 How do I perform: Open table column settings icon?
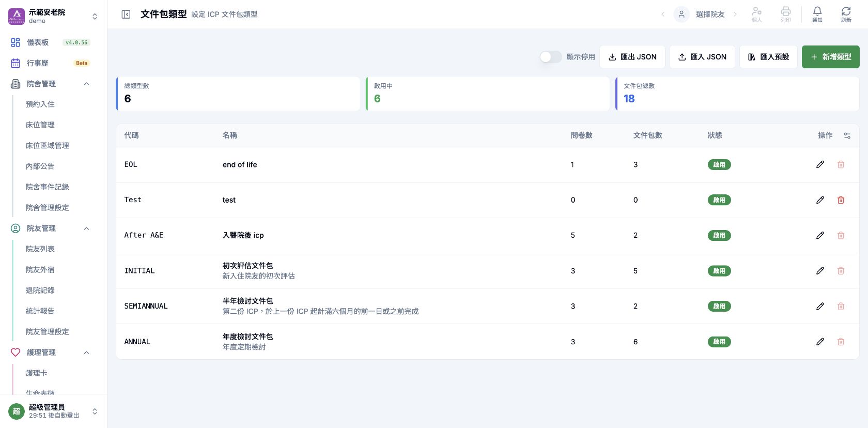pos(847,135)
